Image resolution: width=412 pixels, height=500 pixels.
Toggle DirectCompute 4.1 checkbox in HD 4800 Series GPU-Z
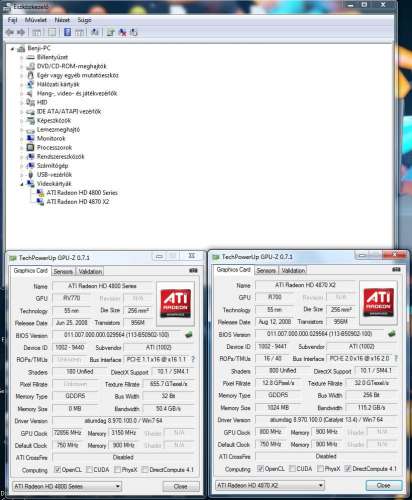[x=145, y=469]
